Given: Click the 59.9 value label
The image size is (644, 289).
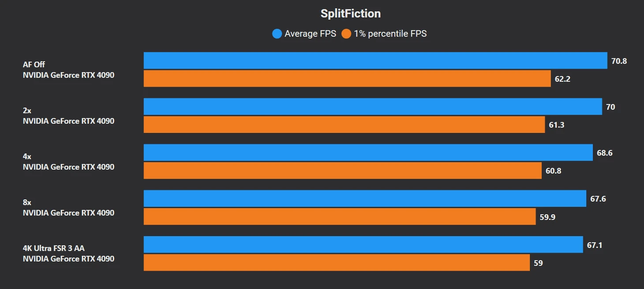Looking at the screenshot, I should (x=547, y=217).
